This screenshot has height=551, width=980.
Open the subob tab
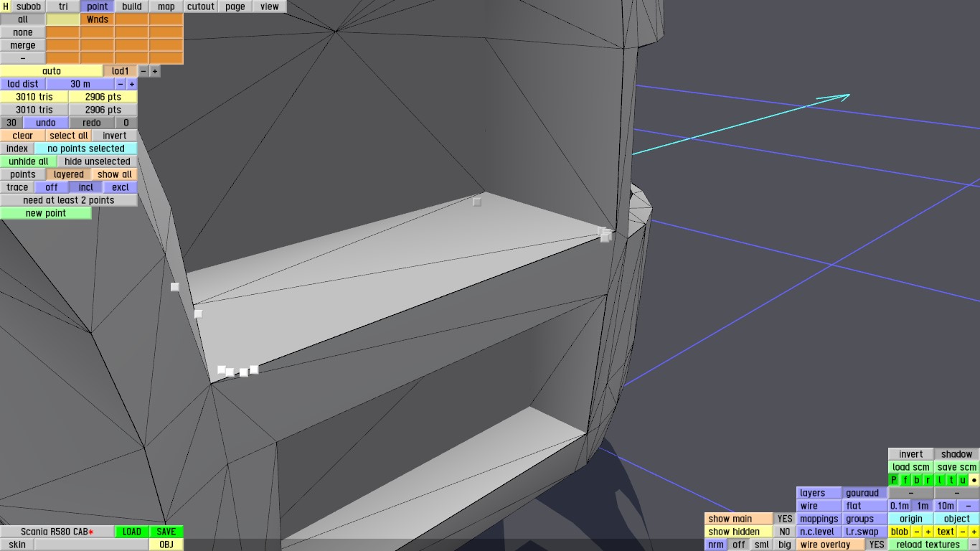pyautogui.click(x=29, y=6)
